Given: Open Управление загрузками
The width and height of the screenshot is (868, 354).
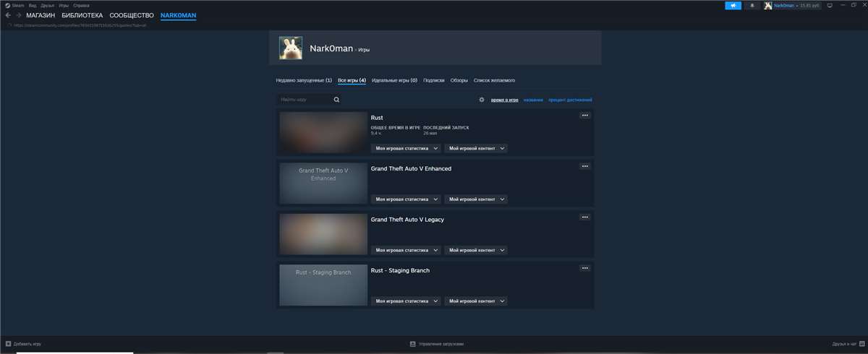Looking at the screenshot, I should [441, 344].
